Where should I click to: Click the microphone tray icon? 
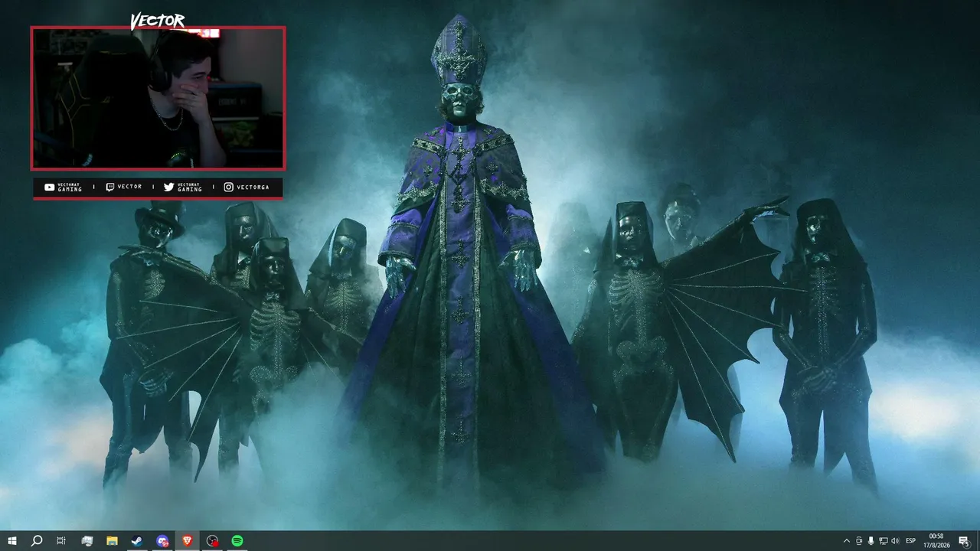871,541
